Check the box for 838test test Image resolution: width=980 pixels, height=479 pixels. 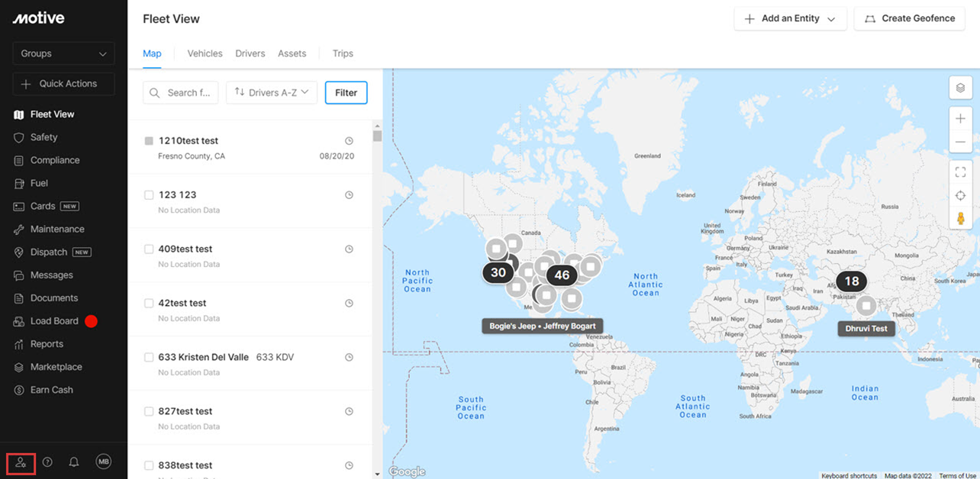point(149,466)
